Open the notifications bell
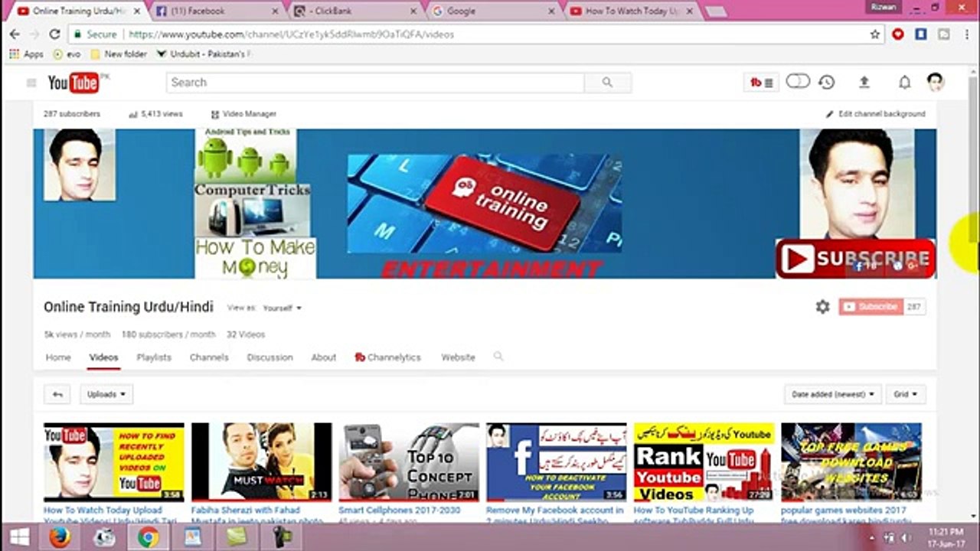Viewport: 980px width, 551px height. pos(904,82)
